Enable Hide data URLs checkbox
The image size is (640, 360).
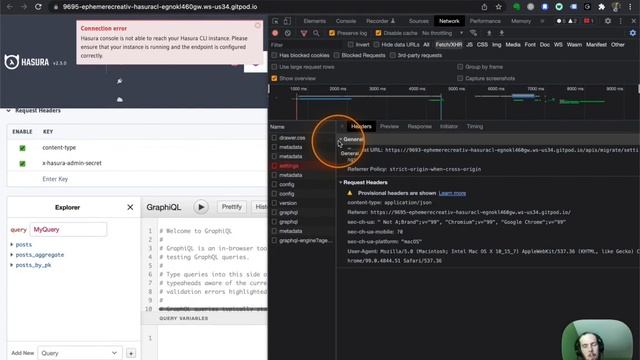(376, 44)
